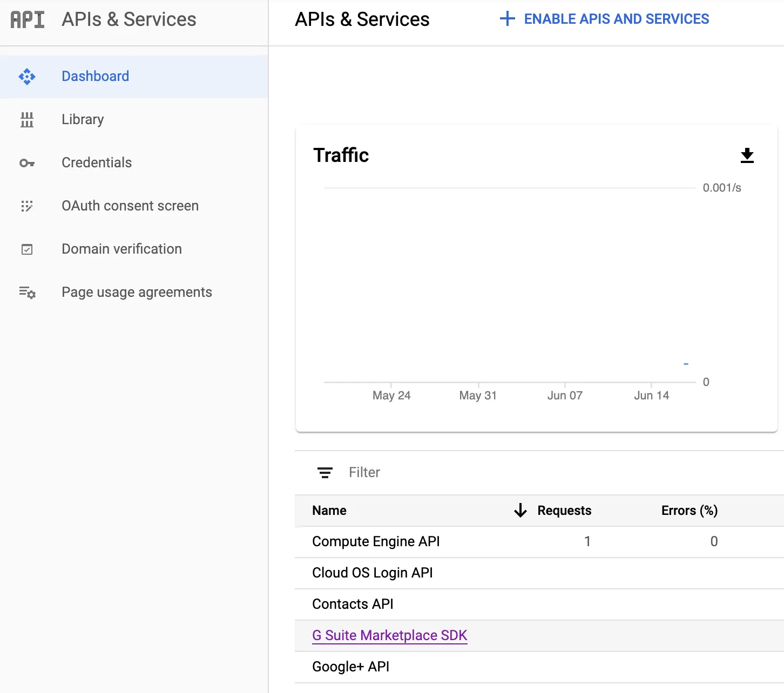Image resolution: width=784 pixels, height=693 pixels.
Task: Go to Credentials page
Action: [x=97, y=162]
